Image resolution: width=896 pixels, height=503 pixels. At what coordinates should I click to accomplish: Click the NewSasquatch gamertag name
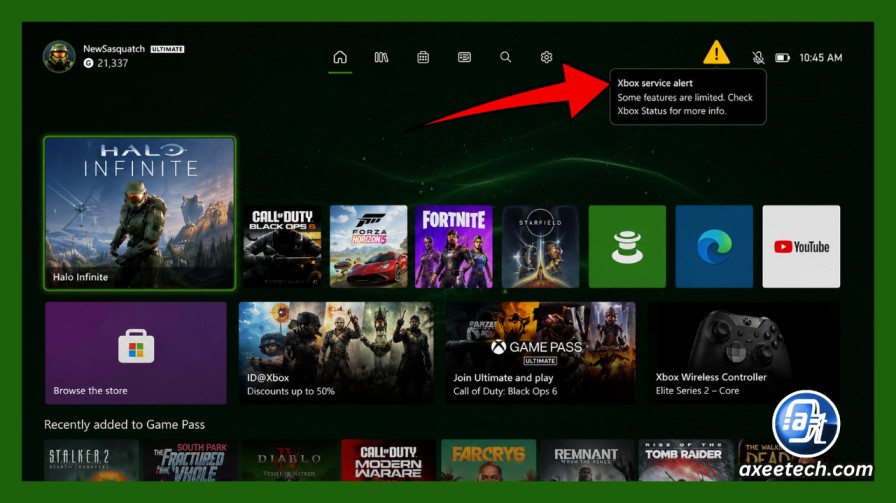click(x=114, y=49)
